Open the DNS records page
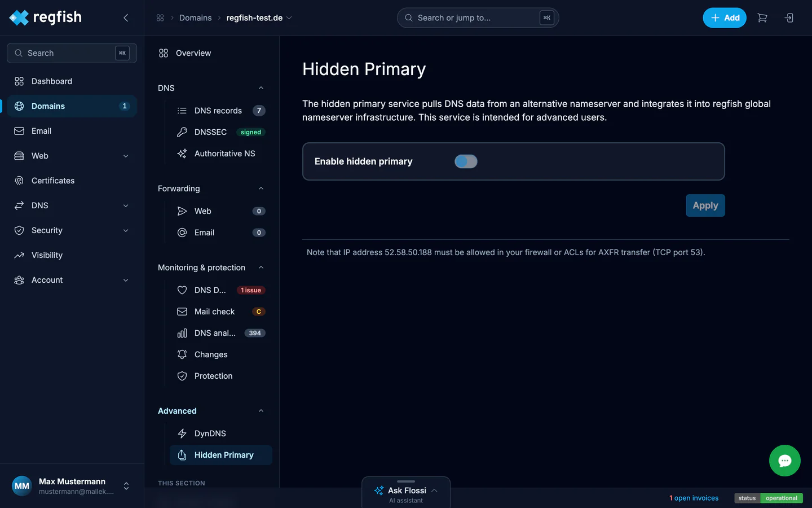 pos(220,111)
